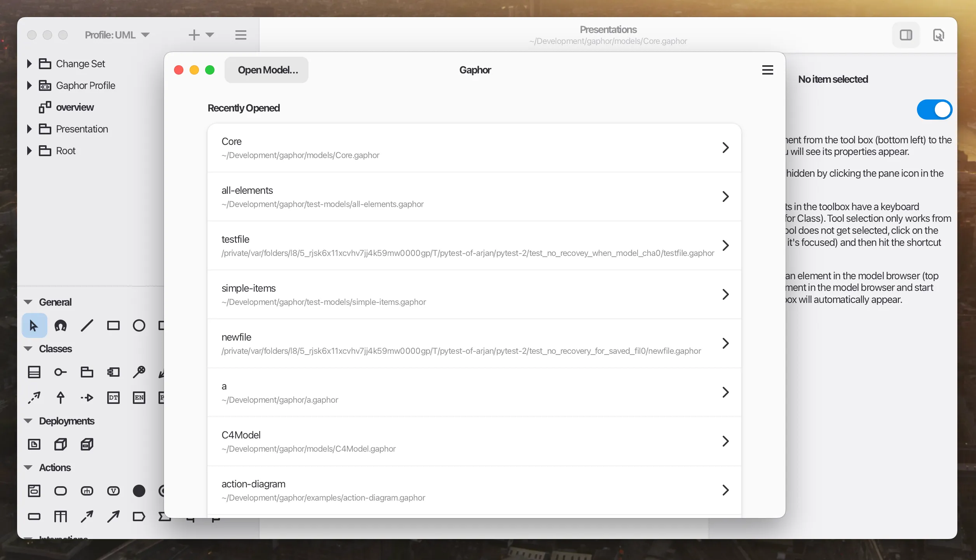976x560 pixels.
Task: Open main window hamburger menu
Action: click(241, 35)
